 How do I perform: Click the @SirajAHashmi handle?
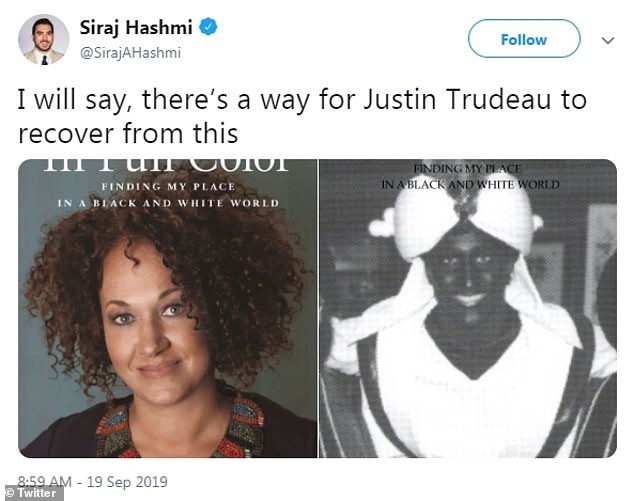[130, 53]
